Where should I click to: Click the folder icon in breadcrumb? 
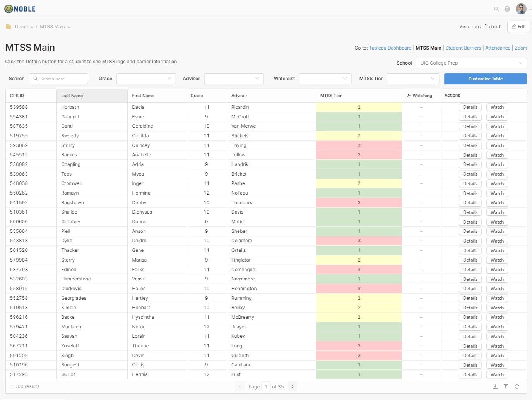[x=9, y=27]
